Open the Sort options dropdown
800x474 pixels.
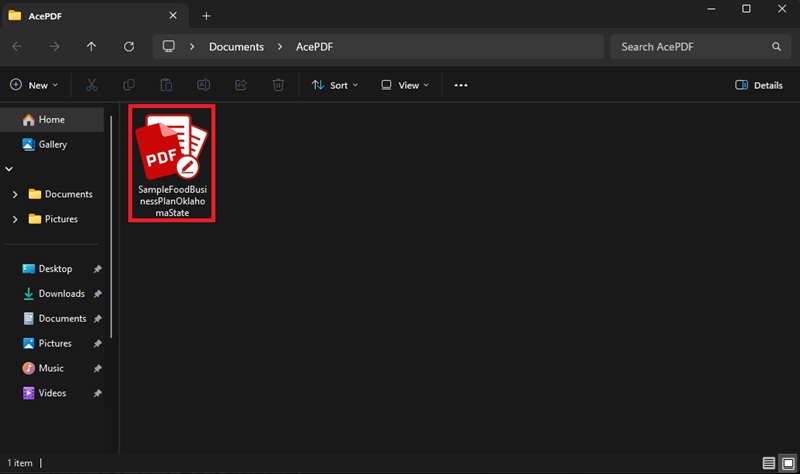(335, 85)
